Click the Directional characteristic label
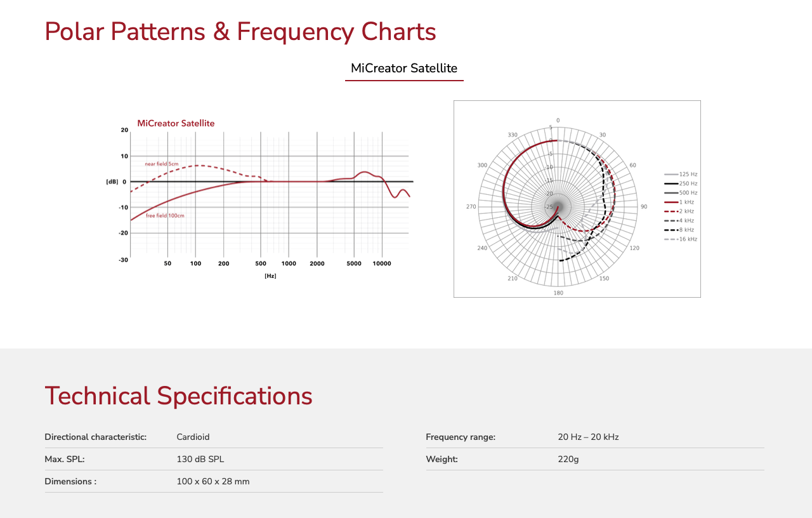The width and height of the screenshot is (812, 518). pyautogui.click(x=95, y=437)
